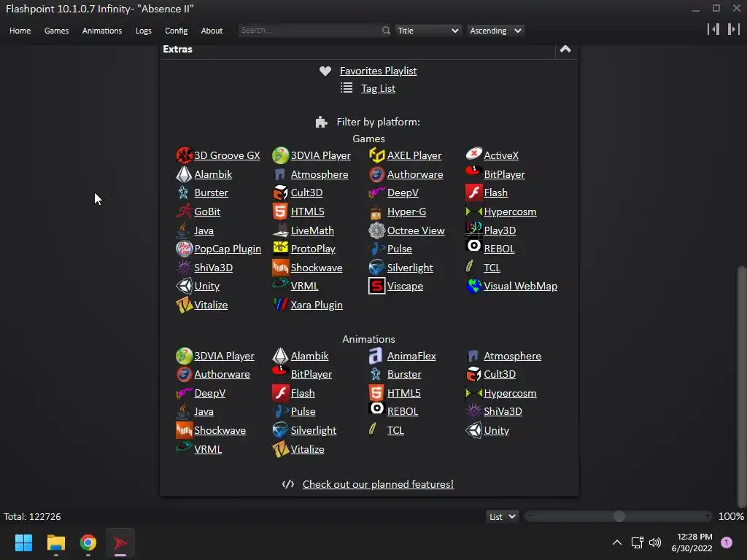
Task: Open Google Chrome from the taskbar
Action: point(88,542)
